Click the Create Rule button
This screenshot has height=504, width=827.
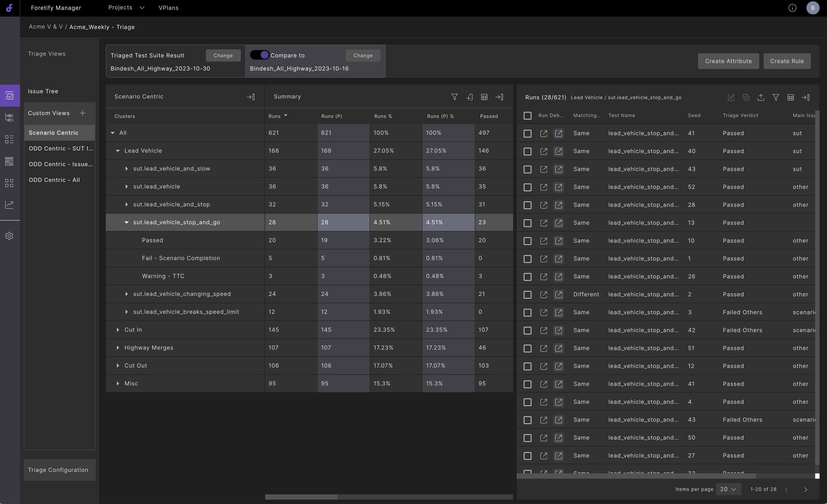(x=787, y=61)
